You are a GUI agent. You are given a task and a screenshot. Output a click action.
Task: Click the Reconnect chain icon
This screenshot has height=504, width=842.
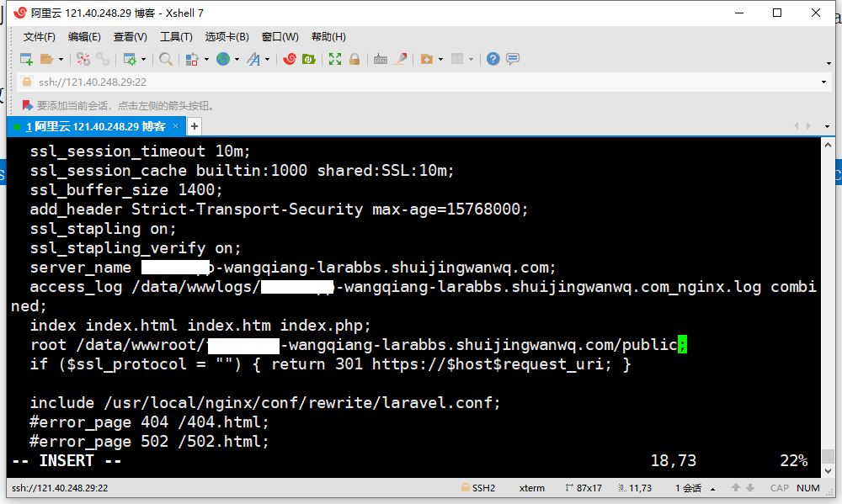[103, 59]
